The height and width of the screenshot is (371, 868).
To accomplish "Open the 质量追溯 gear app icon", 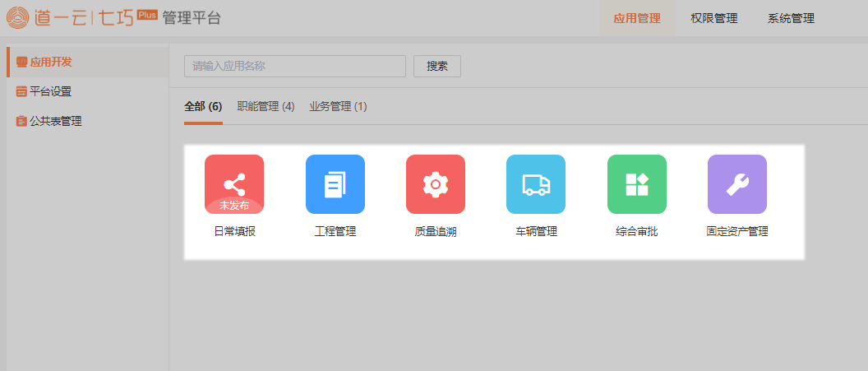I will click(x=436, y=183).
